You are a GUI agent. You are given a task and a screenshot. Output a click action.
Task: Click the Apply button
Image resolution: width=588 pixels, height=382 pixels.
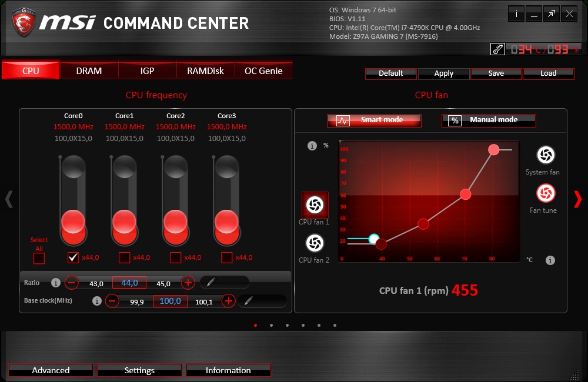tap(443, 73)
